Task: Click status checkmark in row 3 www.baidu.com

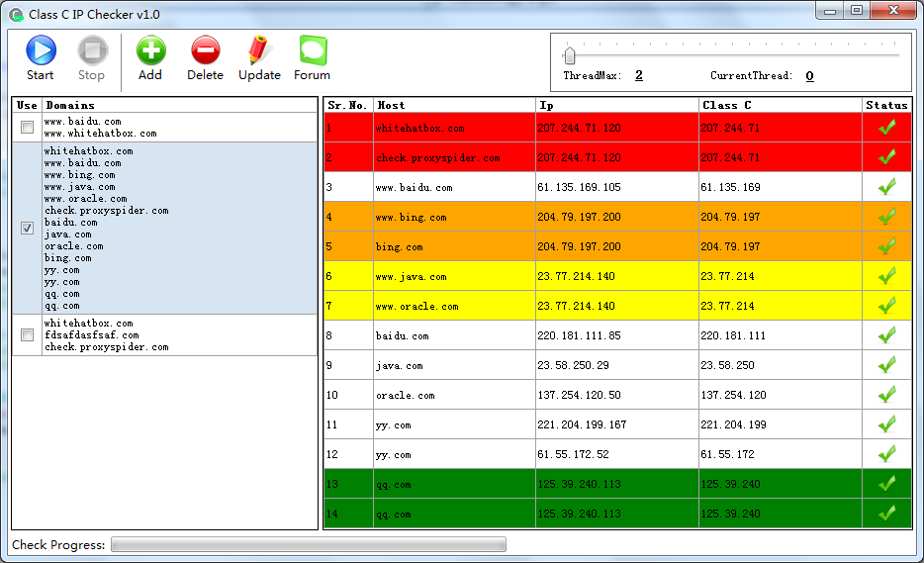Action: [x=886, y=187]
